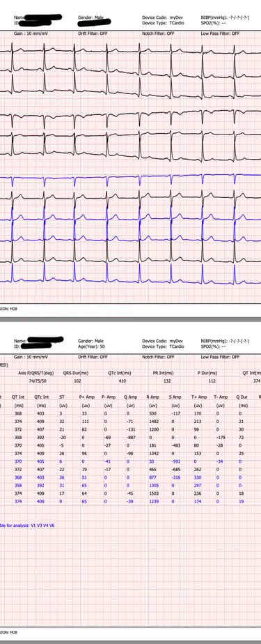Click the 'ST' column header
The height and width of the screenshot is (644, 261).
[x=61, y=397]
